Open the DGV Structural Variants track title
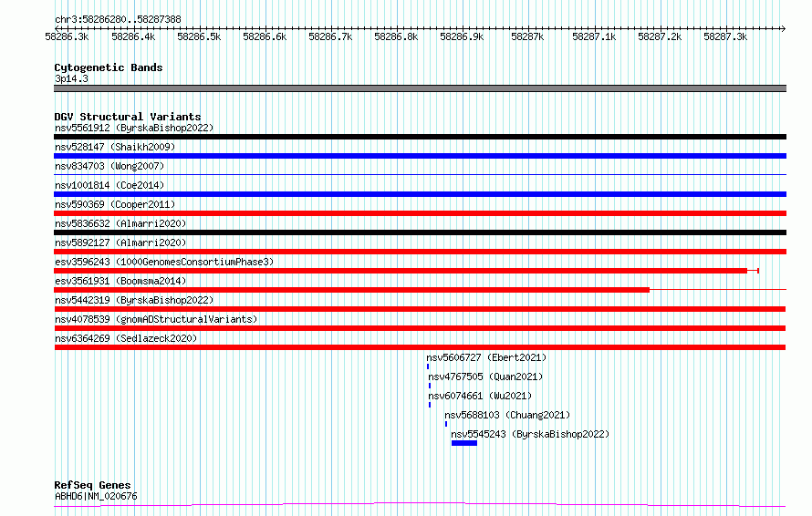 (x=128, y=117)
